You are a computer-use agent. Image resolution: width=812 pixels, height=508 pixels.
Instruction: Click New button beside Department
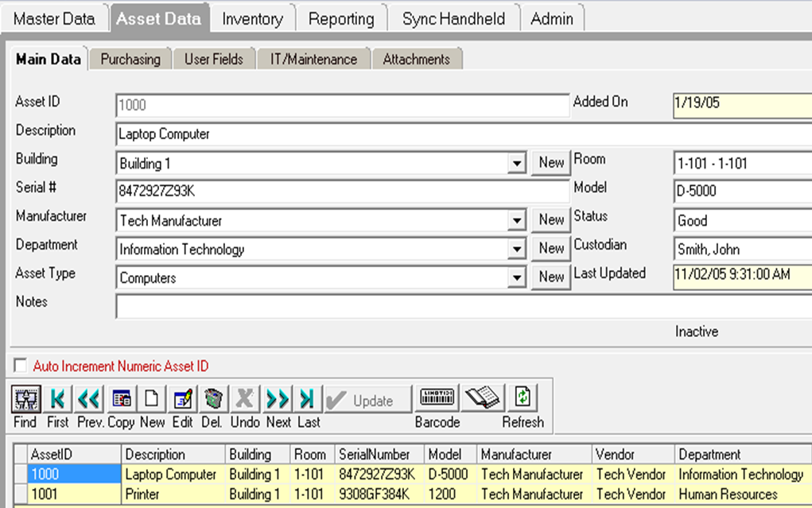pyautogui.click(x=551, y=248)
